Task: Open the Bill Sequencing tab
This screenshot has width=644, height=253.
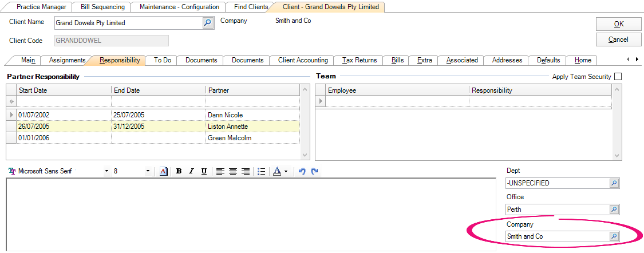Action: (x=102, y=7)
